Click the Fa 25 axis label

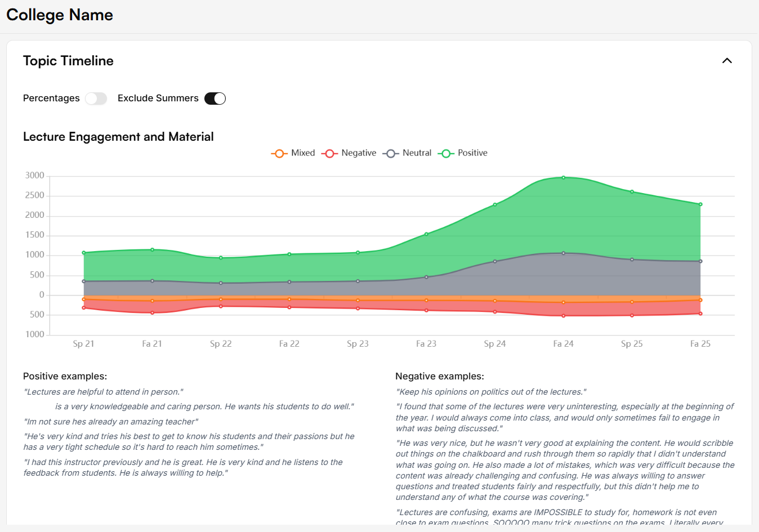700,343
